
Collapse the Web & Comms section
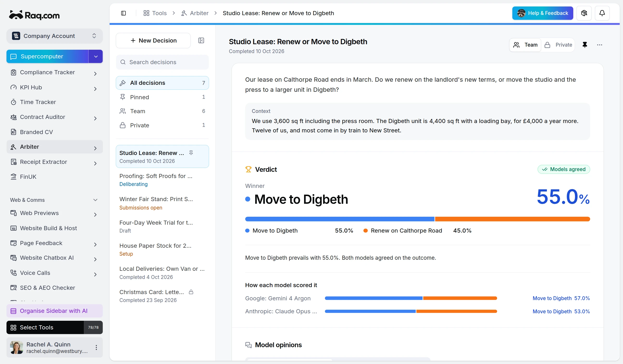95,200
